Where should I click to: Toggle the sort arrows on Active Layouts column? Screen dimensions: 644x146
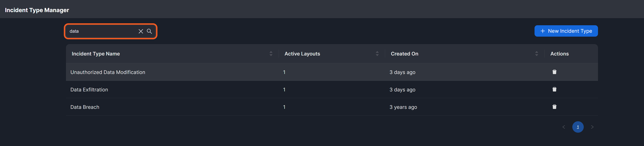tap(377, 54)
